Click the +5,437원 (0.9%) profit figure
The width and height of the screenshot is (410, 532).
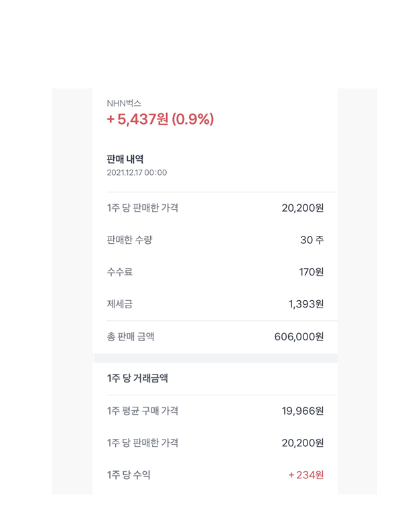coord(160,119)
